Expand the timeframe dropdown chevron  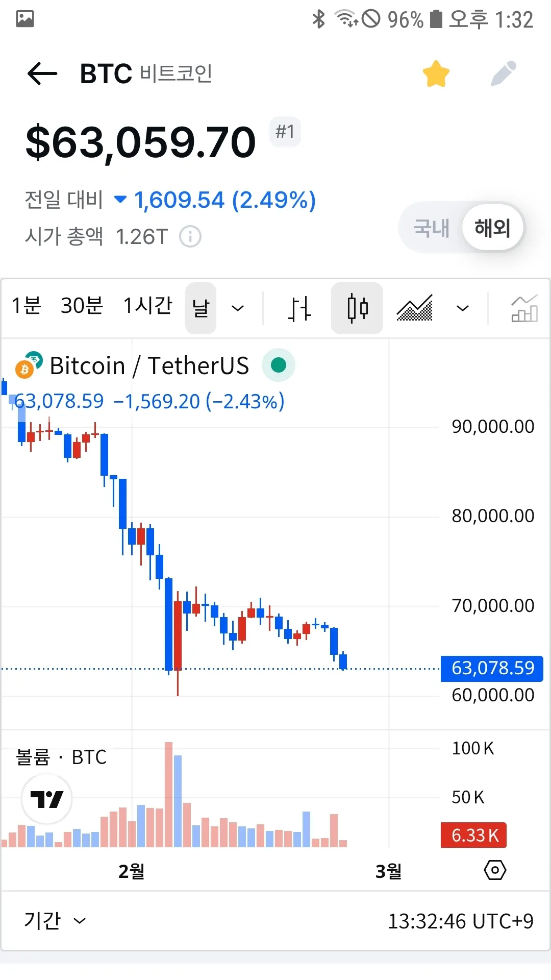[238, 308]
